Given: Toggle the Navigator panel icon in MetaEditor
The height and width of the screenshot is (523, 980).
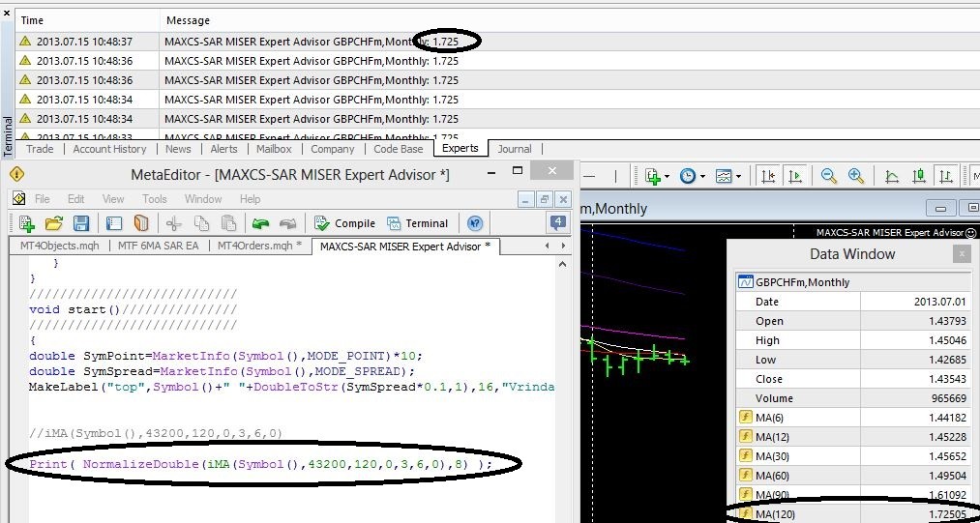Looking at the screenshot, I should pyautogui.click(x=114, y=223).
